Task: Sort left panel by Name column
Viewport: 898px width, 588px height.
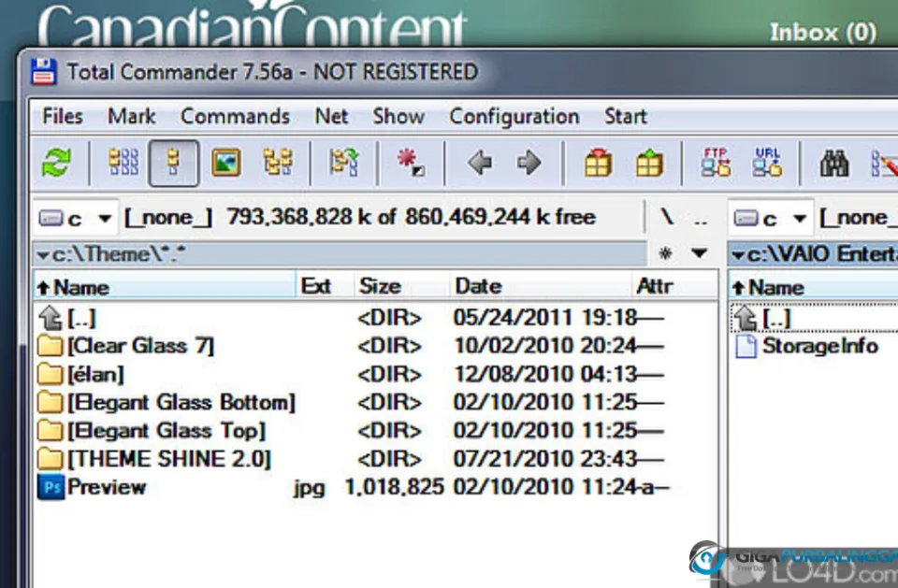Action: click(165, 286)
